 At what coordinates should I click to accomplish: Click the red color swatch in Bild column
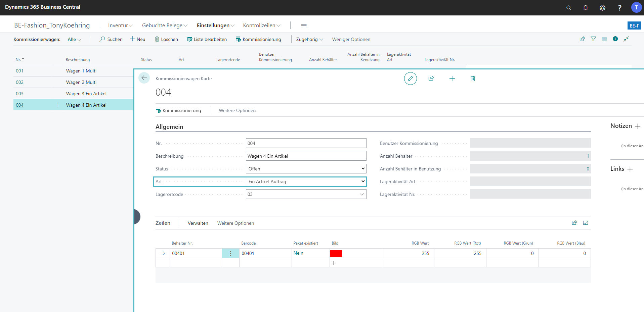(336, 254)
